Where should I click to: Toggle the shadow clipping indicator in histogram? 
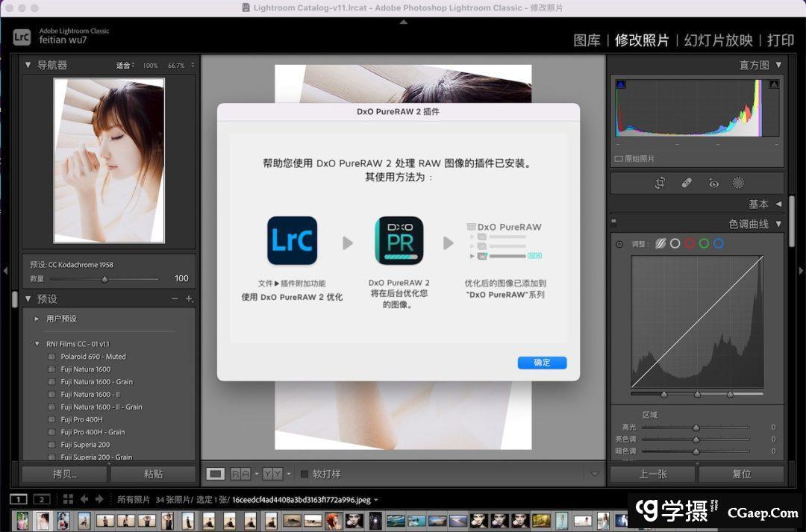[621, 84]
